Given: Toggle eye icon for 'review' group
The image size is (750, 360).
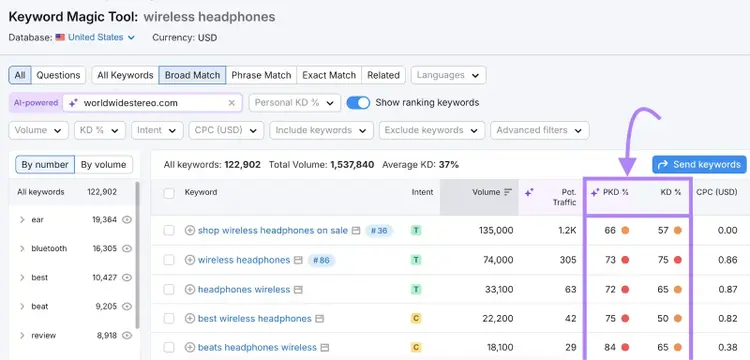Looking at the screenshot, I should (x=127, y=336).
